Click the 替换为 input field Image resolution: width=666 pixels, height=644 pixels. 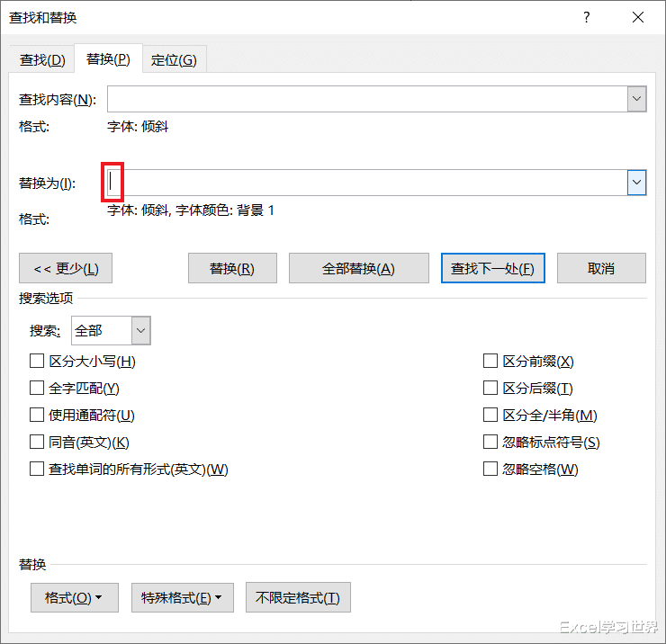[x=367, y=183]
